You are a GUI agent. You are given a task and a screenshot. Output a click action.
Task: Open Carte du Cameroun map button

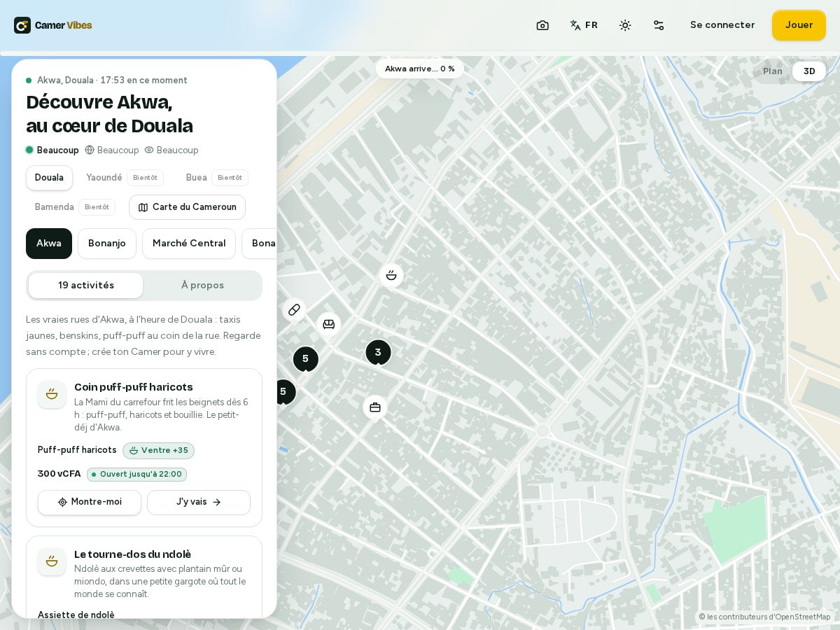click(187, 207)
